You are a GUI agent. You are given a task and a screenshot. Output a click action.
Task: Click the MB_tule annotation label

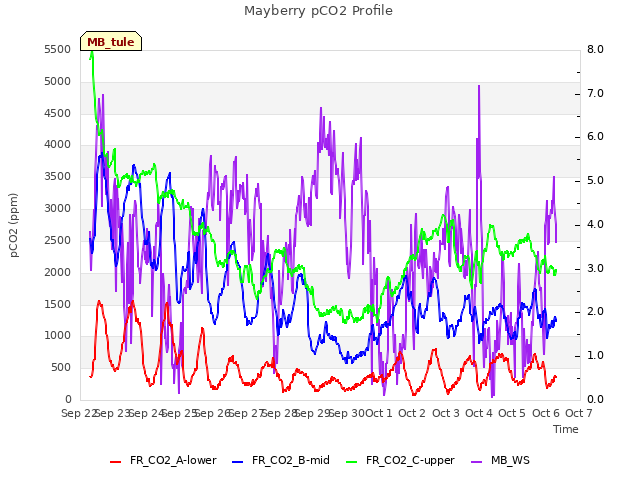pyautogui.click(x=111, y=41)
